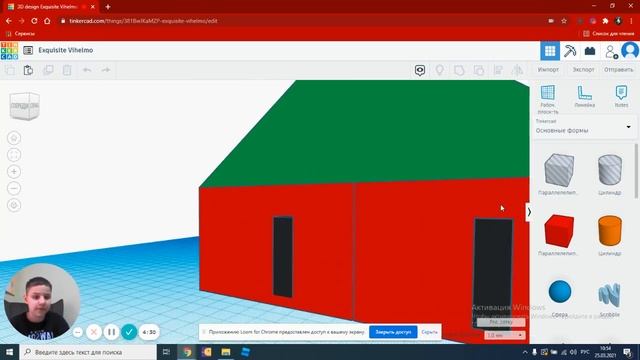The image size is (640, 360).
Task: Undo the last action
Action: [87, 70]
